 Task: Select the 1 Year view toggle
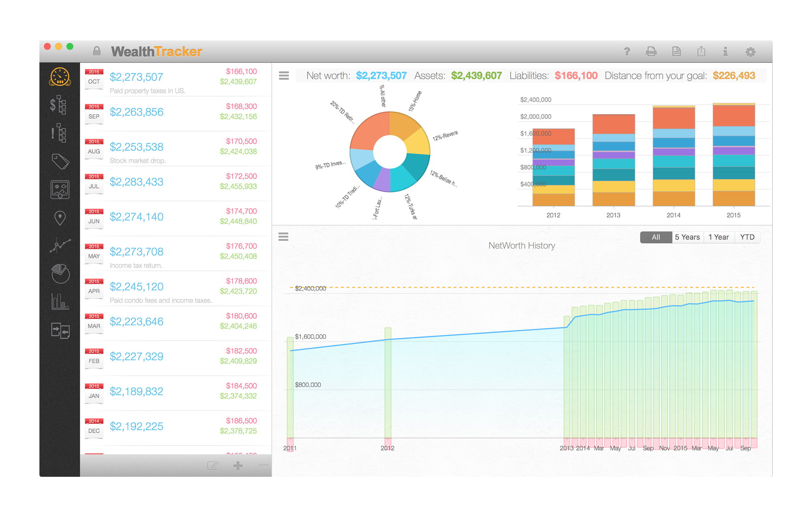tap(719, 237)
